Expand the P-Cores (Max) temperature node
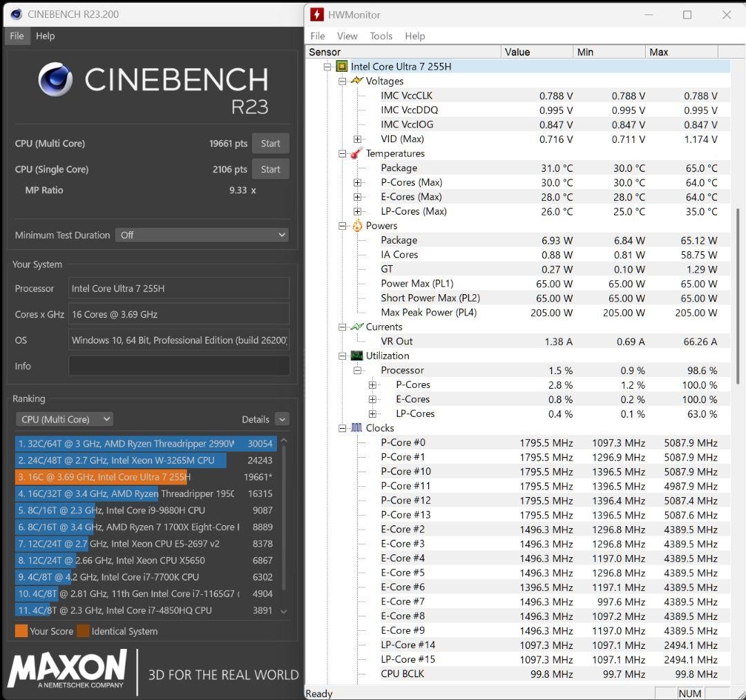This screenshot has width=746, height=700. point(357,183)
